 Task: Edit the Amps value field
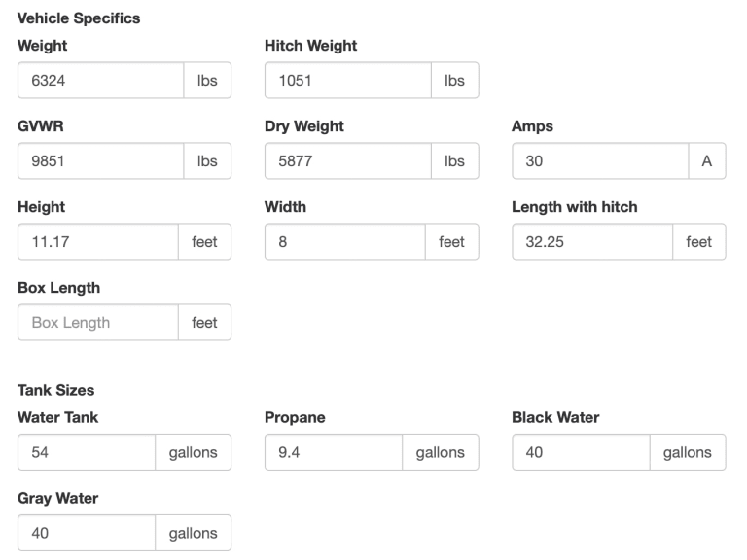599,161
